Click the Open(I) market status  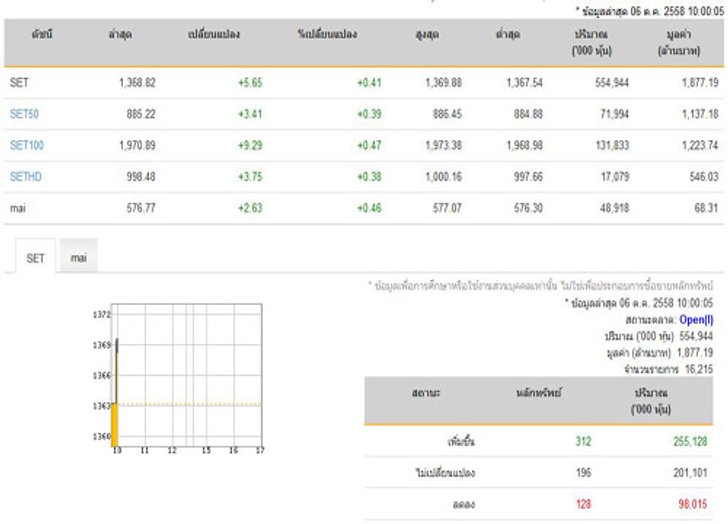tap(696, 320)
